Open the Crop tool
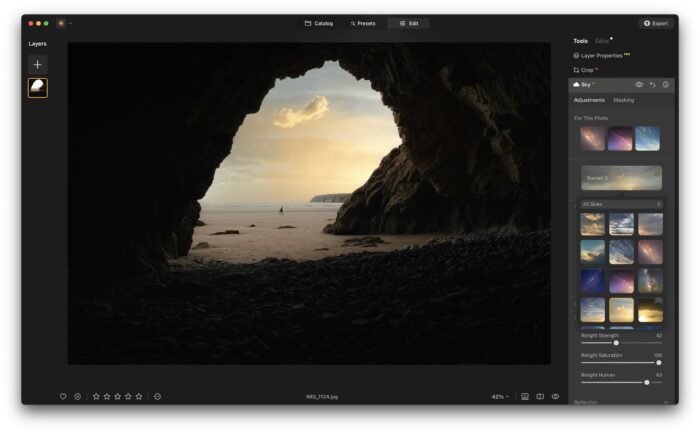 coord(585,70)
